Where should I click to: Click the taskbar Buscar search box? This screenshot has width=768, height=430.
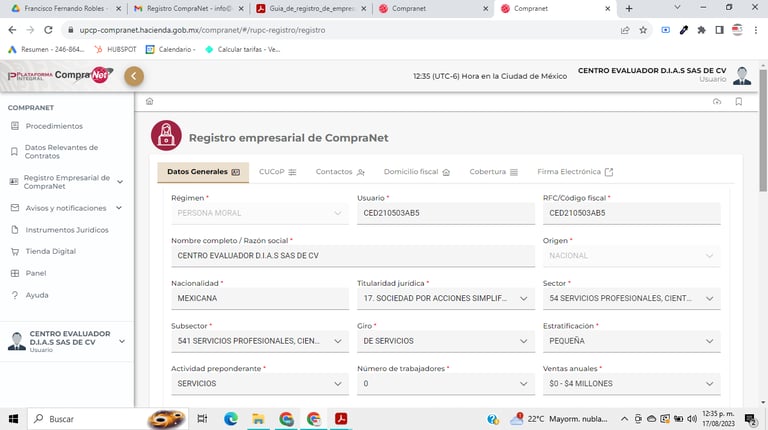click(108, 419)
